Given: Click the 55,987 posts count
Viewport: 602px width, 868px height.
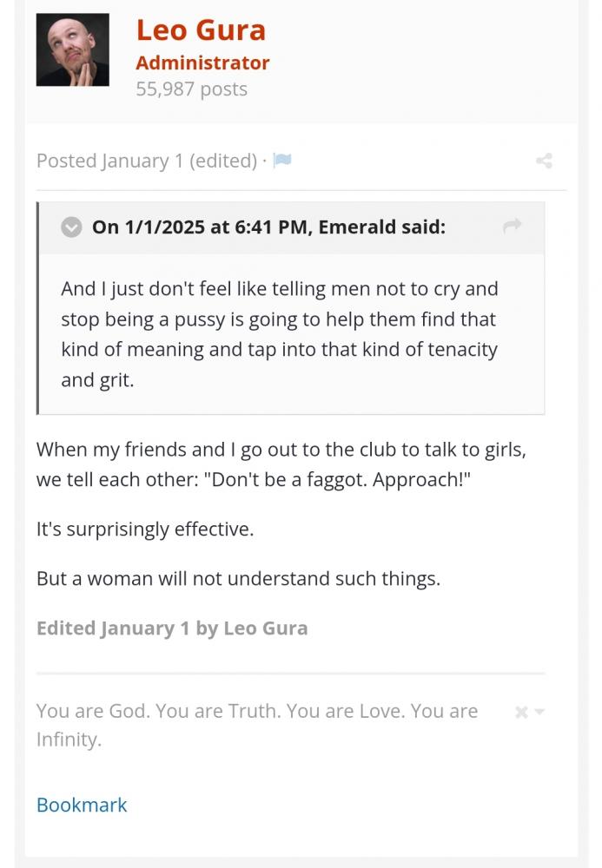Looking at the screenshot, I should pyautogui.click(x=191, y=89).
